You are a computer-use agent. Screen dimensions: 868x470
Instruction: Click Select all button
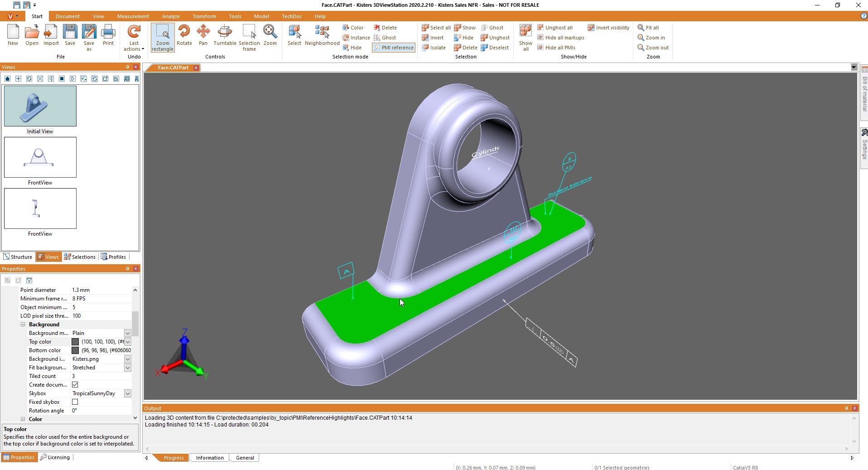(436, 28)
